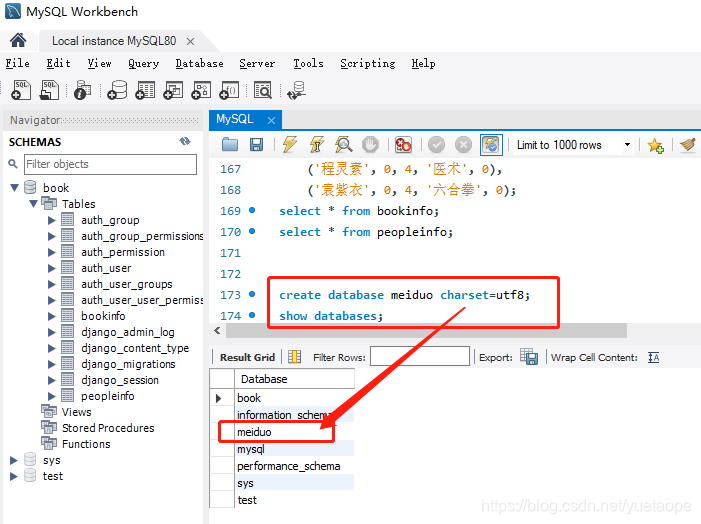Click the Filter Rows input field
This screenshot has height=524, width=701.
[420, 357]
